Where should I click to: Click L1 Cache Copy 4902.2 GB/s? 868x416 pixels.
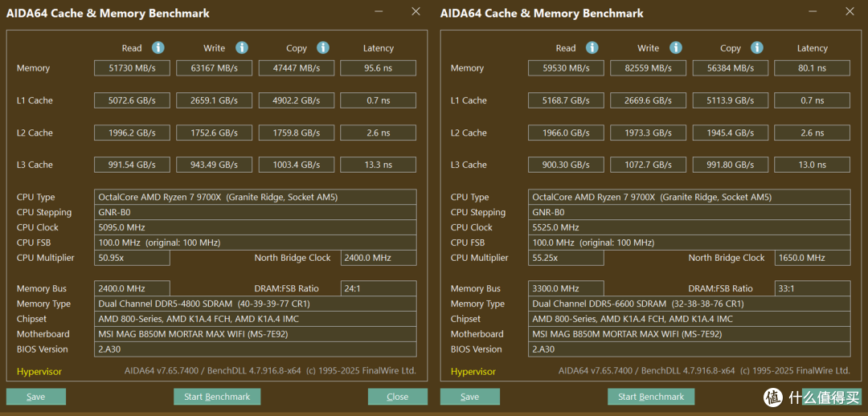click(x=296, y=100)
